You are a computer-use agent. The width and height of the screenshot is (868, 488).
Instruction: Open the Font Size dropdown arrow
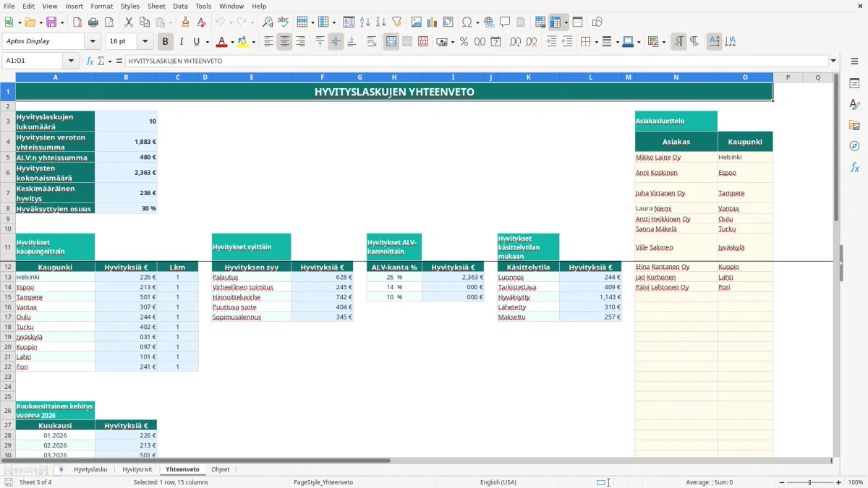(x=145, y=42)
